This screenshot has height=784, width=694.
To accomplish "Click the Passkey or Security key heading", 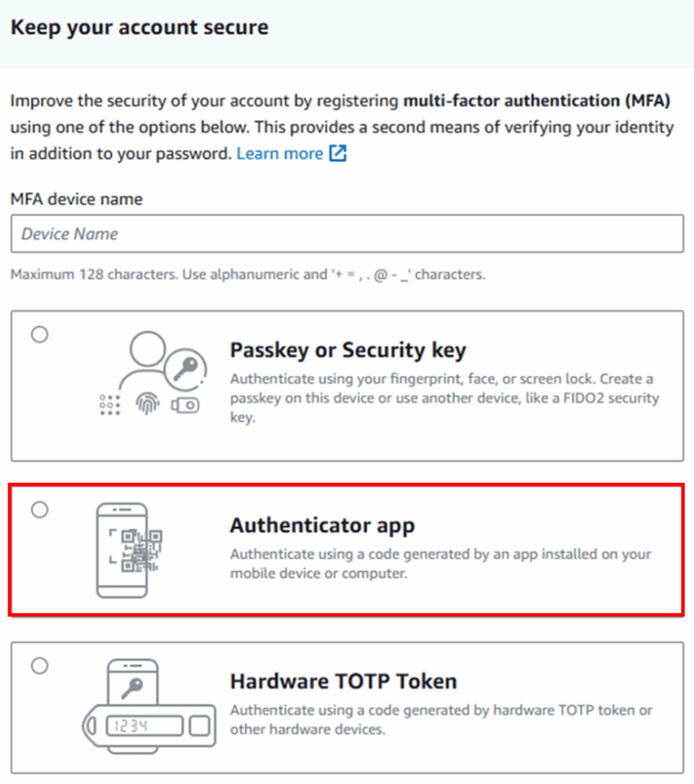I will (x=348, y=350).
